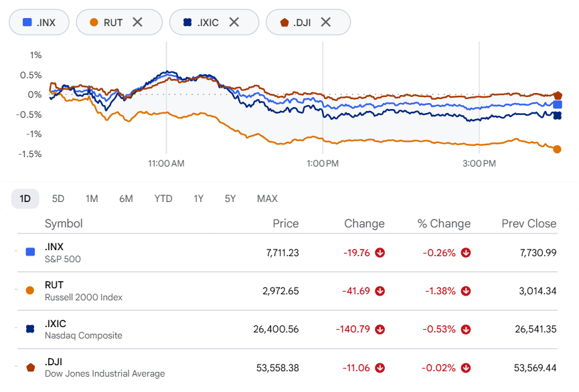Image resolution: width=579 pixels, height=392 pixels.
Task: Click the Russell 2000 Index name
Action: point(84,298)
